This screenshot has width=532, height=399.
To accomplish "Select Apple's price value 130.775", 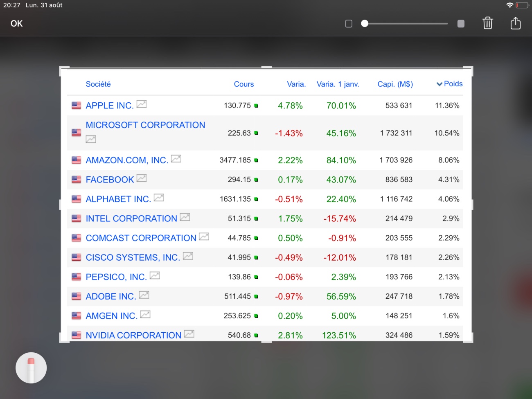I will 237,106.
